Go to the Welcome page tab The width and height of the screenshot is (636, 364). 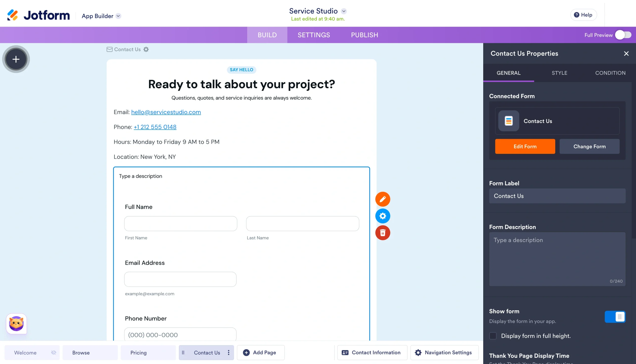pyautogui.click(x=32, y=353)
